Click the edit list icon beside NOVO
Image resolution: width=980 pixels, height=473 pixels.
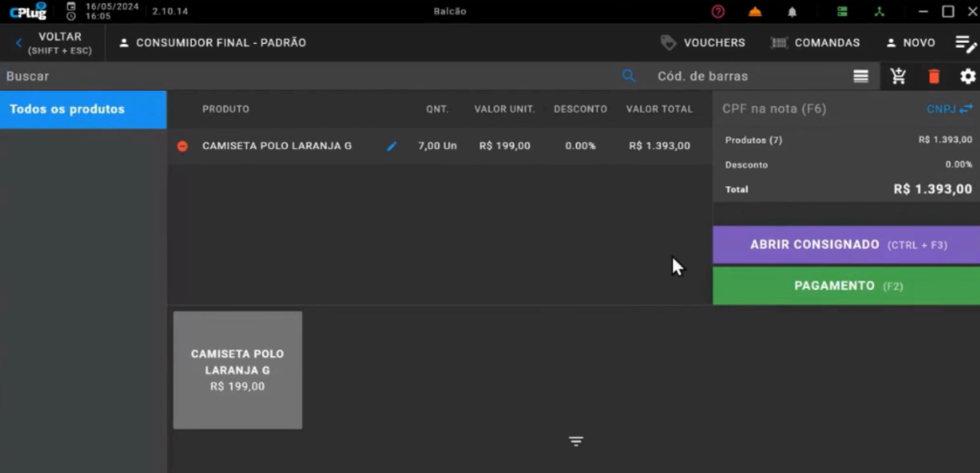[x=965, y=44]
